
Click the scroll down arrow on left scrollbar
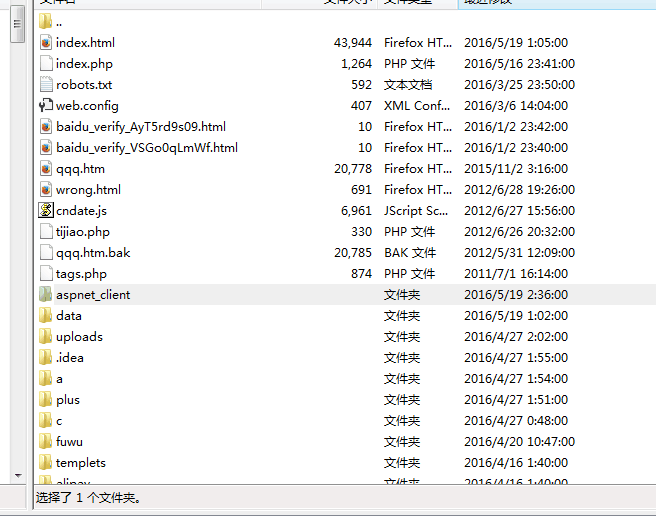[x=17, y=475]
